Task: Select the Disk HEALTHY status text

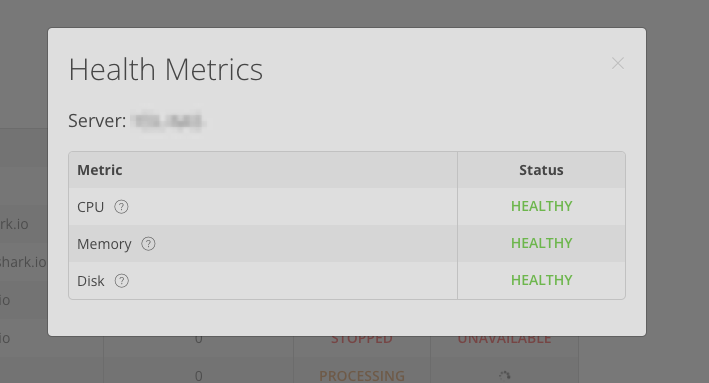Action: (541, 280)
